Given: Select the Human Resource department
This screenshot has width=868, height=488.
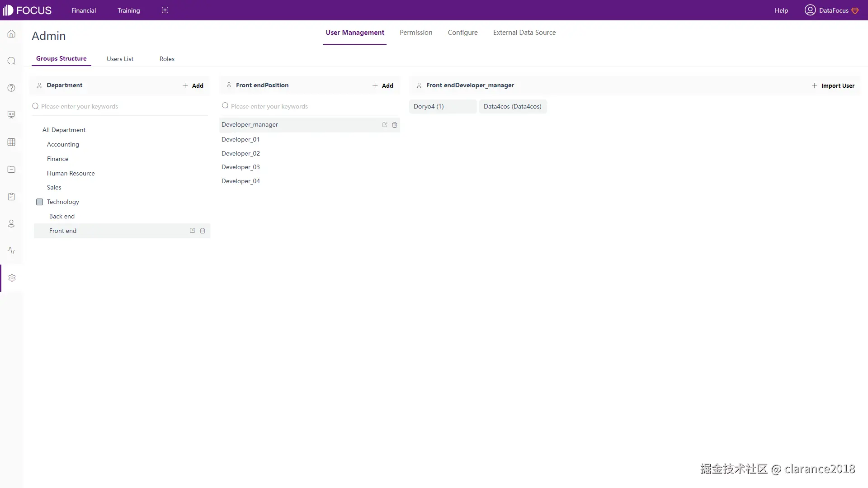Looking at the screenshot, I should click(x=71, y=173).
